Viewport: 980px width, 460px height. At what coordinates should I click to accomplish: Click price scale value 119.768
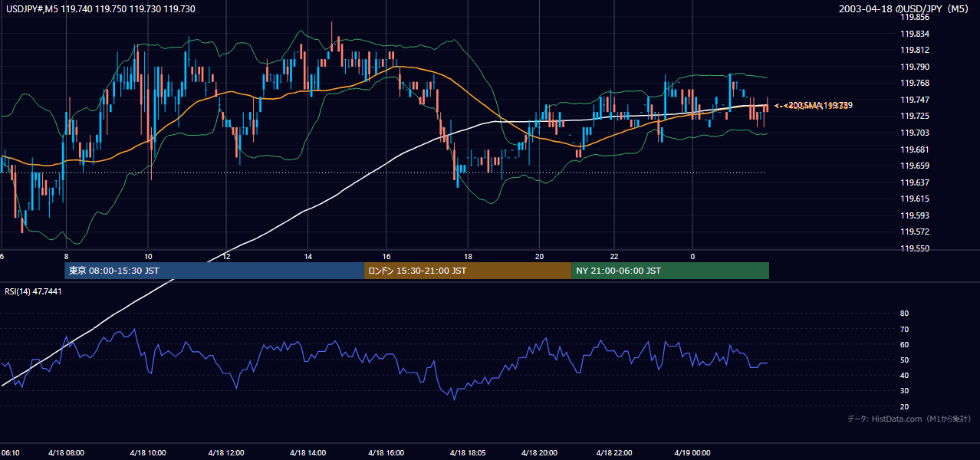click(x=915, y=84)
